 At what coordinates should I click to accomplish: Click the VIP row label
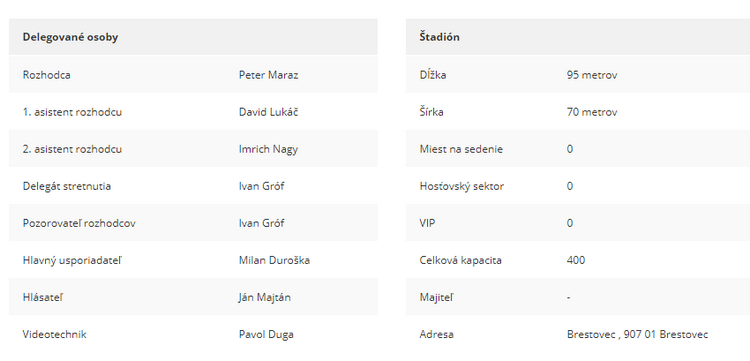coord(427,223)
